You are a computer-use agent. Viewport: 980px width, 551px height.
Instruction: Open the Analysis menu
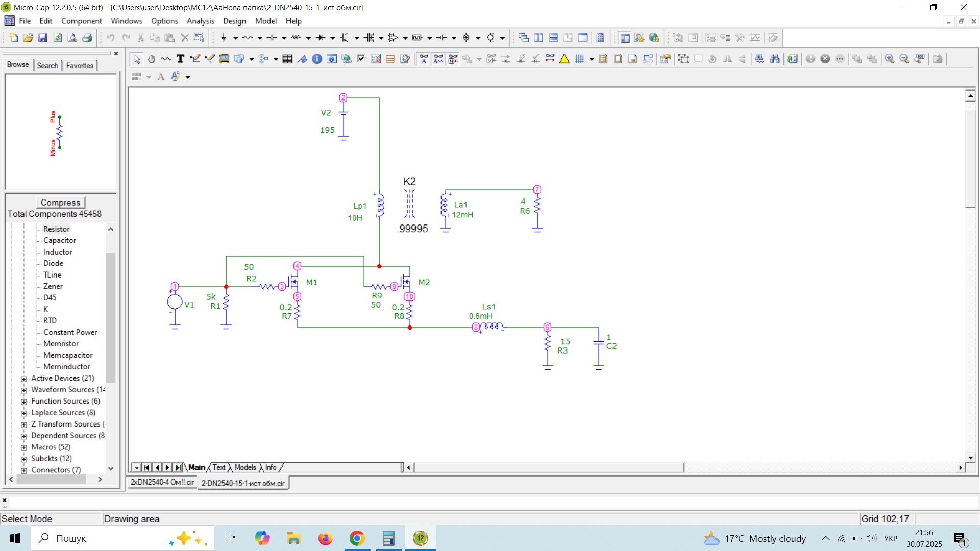pos(200,21)
